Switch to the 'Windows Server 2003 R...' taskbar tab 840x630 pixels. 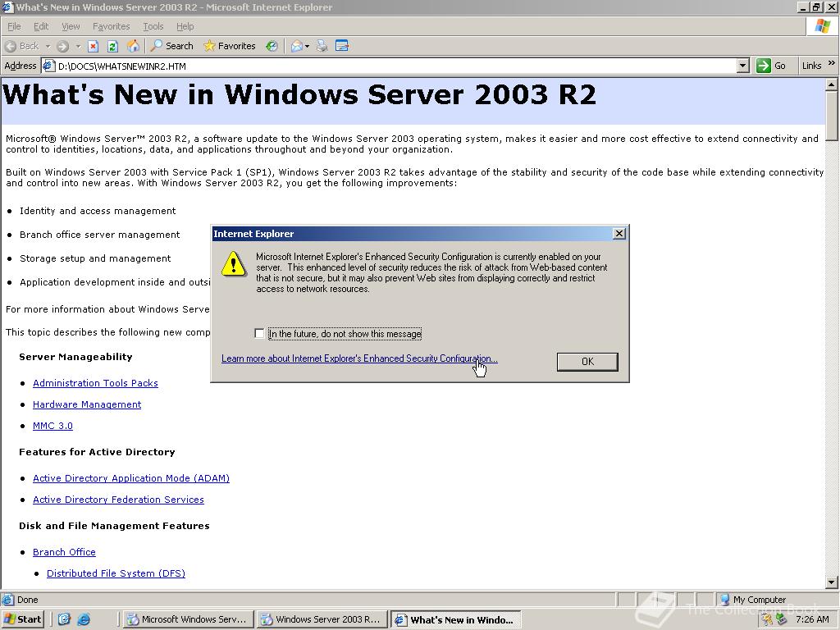(x=322, y=619)
